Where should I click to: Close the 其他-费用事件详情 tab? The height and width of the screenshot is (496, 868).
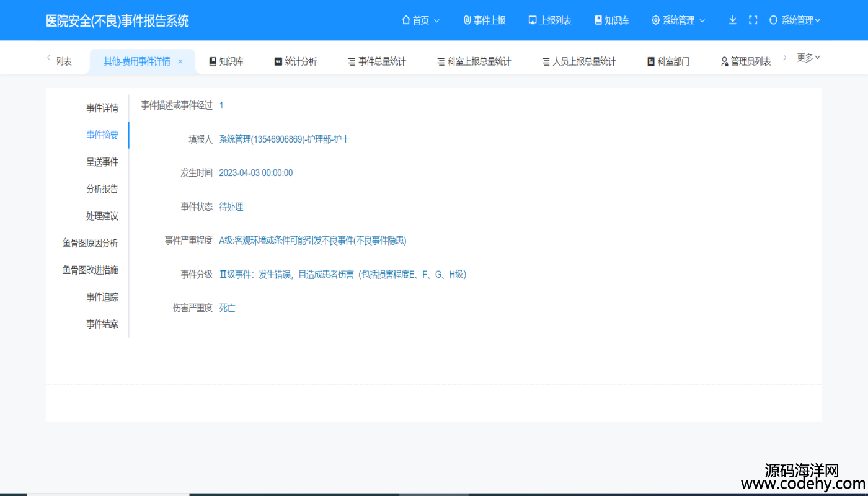(x=180, y=61)
